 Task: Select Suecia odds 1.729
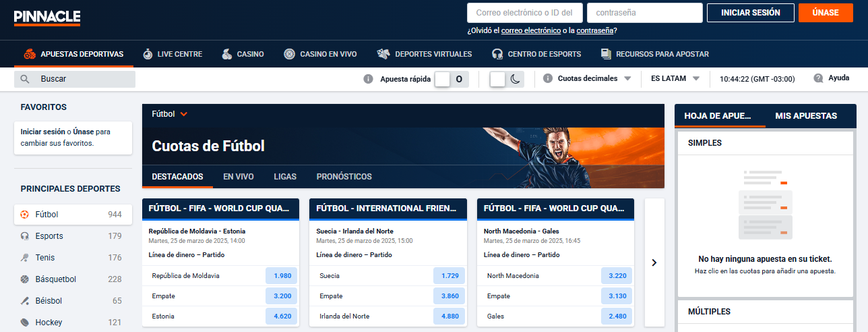tap(449, 276)
